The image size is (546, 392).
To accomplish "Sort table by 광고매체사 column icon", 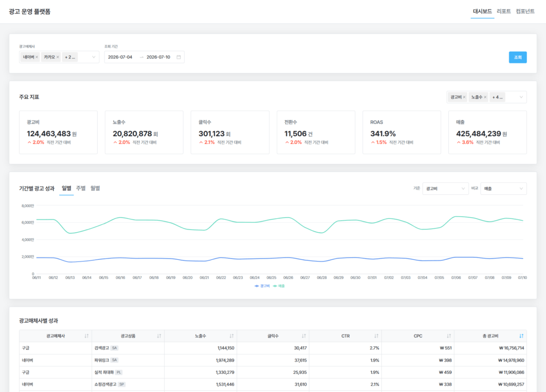I will (x=86, y=336).
